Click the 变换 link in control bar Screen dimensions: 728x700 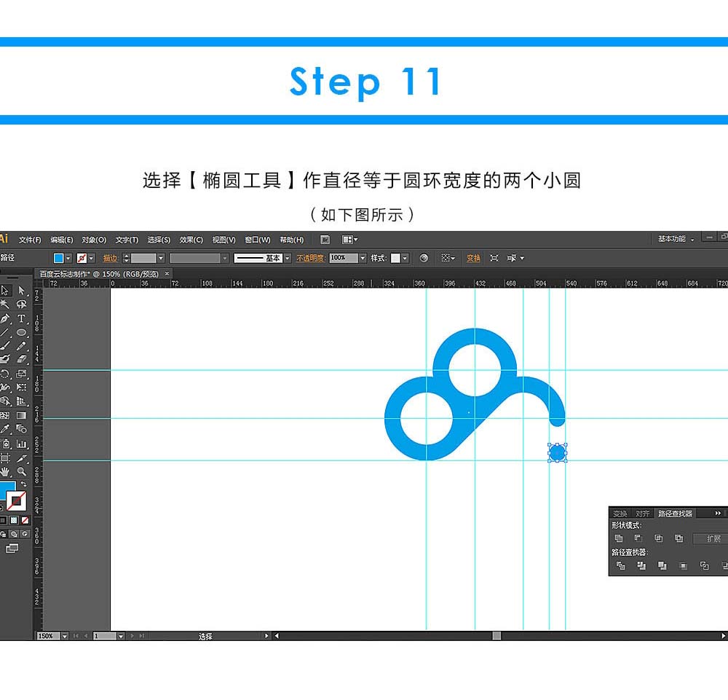point(473,258)
